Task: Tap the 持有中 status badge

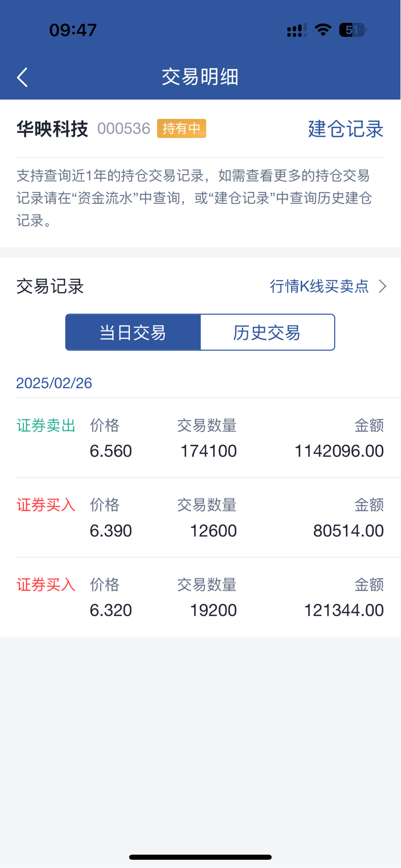Action: click(x=181, y=128)
